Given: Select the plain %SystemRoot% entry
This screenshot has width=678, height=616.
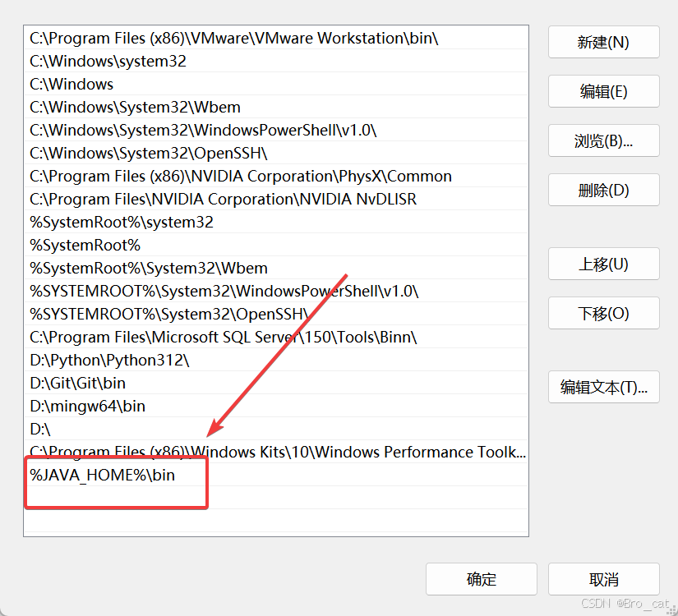Looking at the screenshot, I should tap(276, 245).
